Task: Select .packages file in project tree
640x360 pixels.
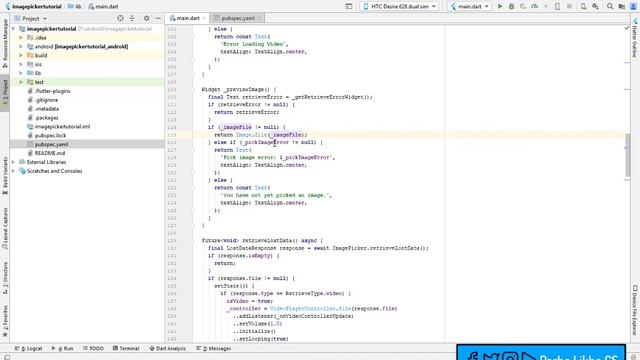Action: (47, 118)
